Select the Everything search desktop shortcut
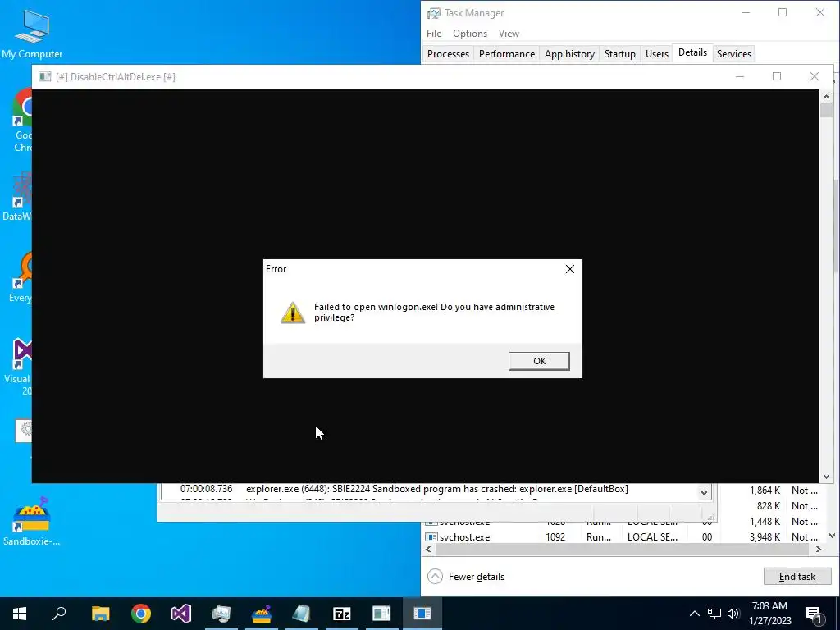This screenshot has width=840, height=630. coord(21,279)
